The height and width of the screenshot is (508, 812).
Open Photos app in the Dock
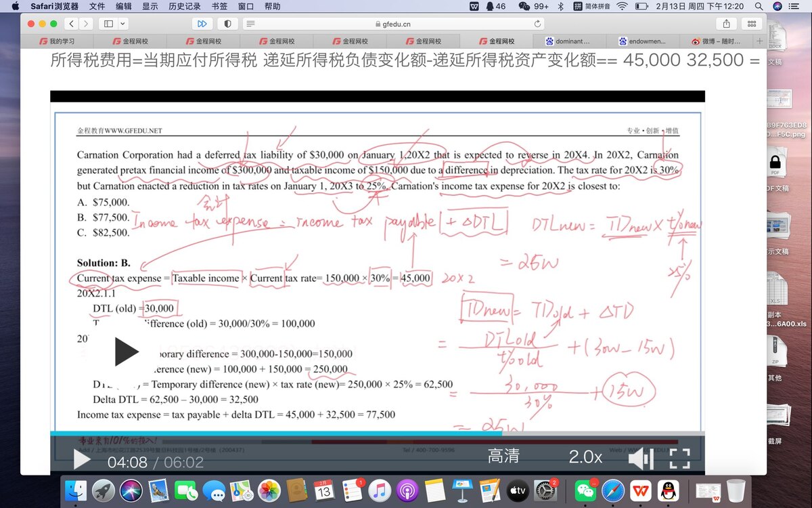pyautogui.click(x=270, y=490)
